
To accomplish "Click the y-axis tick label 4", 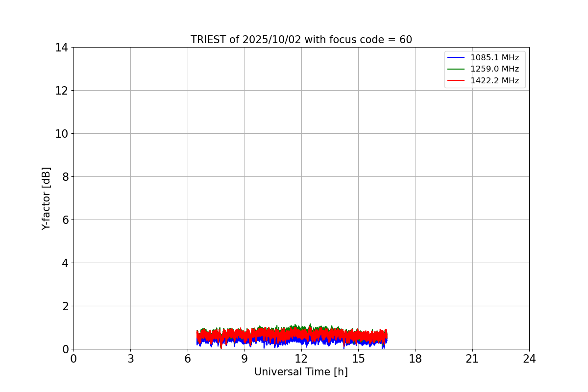I will tap(65, 263).
